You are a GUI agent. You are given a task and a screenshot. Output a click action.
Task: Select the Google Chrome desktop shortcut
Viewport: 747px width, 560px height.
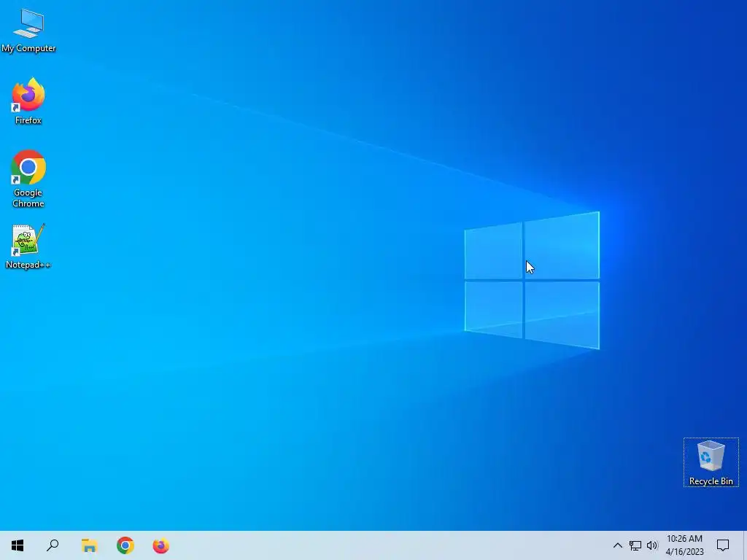point(28,179)
